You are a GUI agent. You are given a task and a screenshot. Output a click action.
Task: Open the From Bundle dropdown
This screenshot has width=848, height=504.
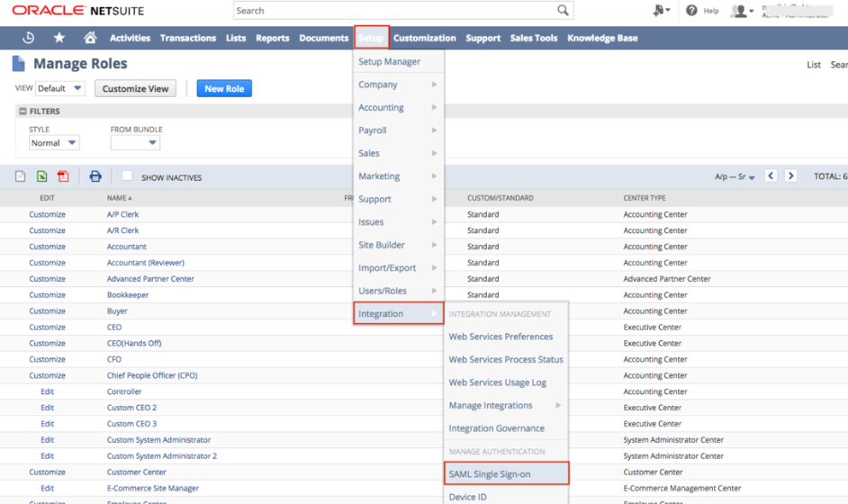[135, 143]
